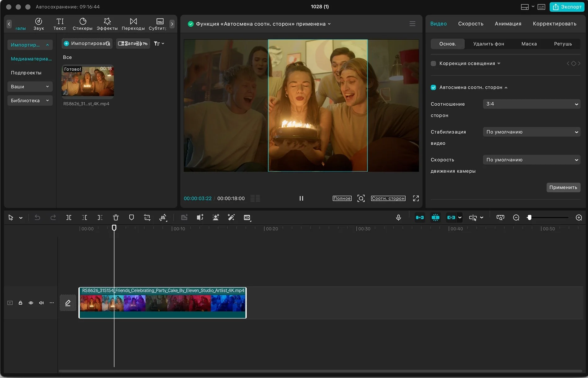Open the Effects panel

(107, 24)
